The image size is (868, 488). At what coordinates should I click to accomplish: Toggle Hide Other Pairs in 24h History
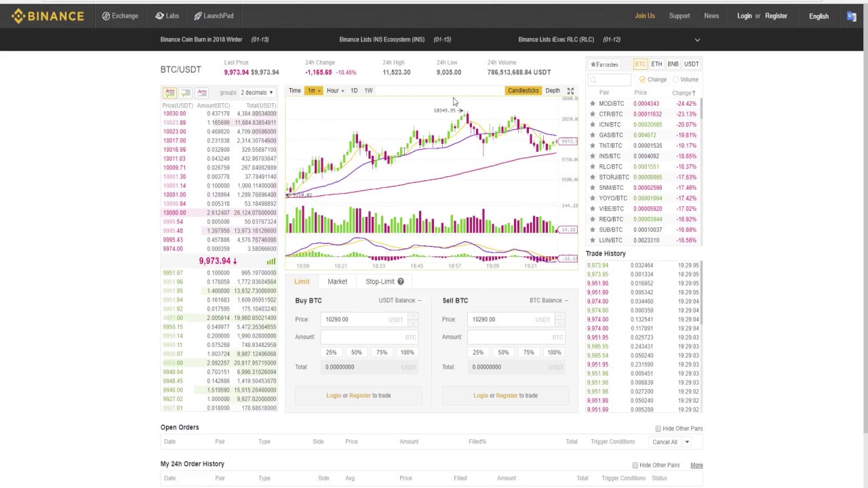click(x=635, y=465)
